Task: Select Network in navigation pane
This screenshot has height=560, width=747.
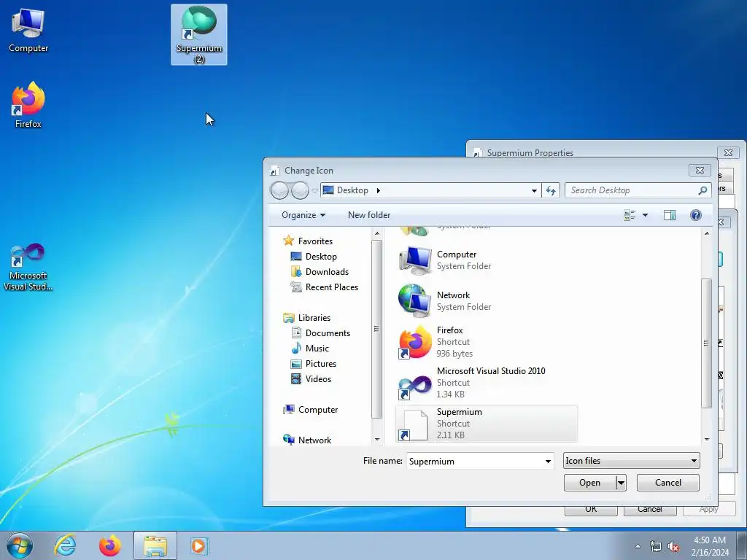Action: [x=307, y=440]
